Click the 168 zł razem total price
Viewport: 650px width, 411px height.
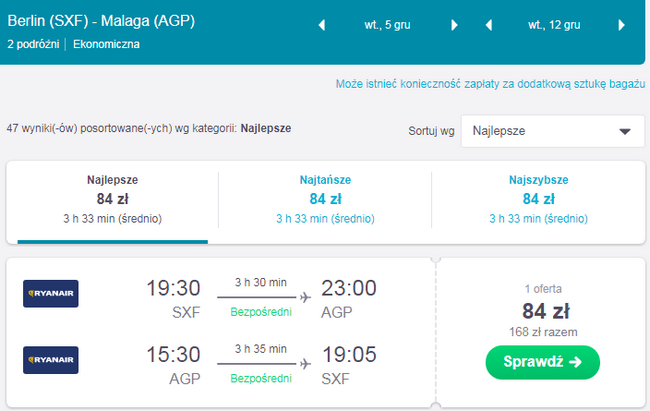[x=543, y=332]
